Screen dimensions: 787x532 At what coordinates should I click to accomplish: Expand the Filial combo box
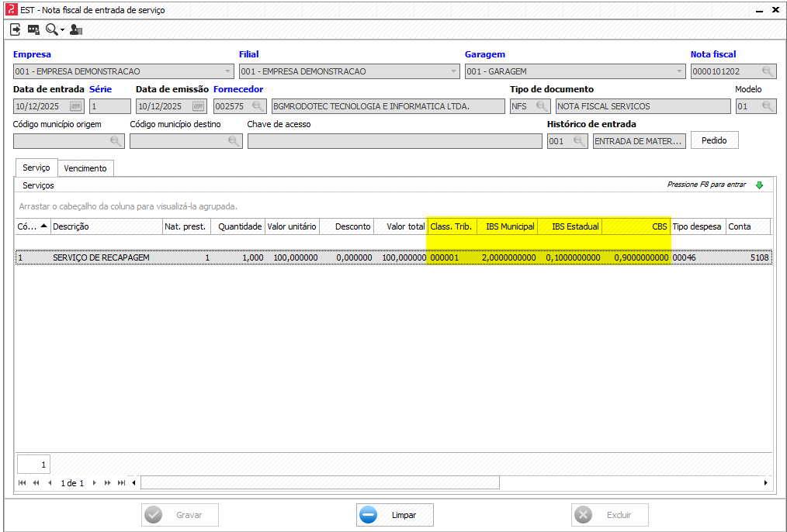454,71
